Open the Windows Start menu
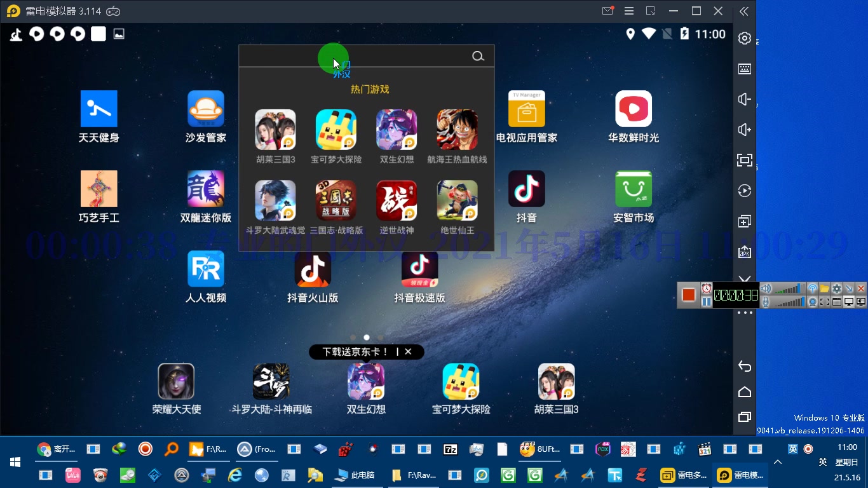Viewport: 868px width, 488px height. (x=15, y=462)
